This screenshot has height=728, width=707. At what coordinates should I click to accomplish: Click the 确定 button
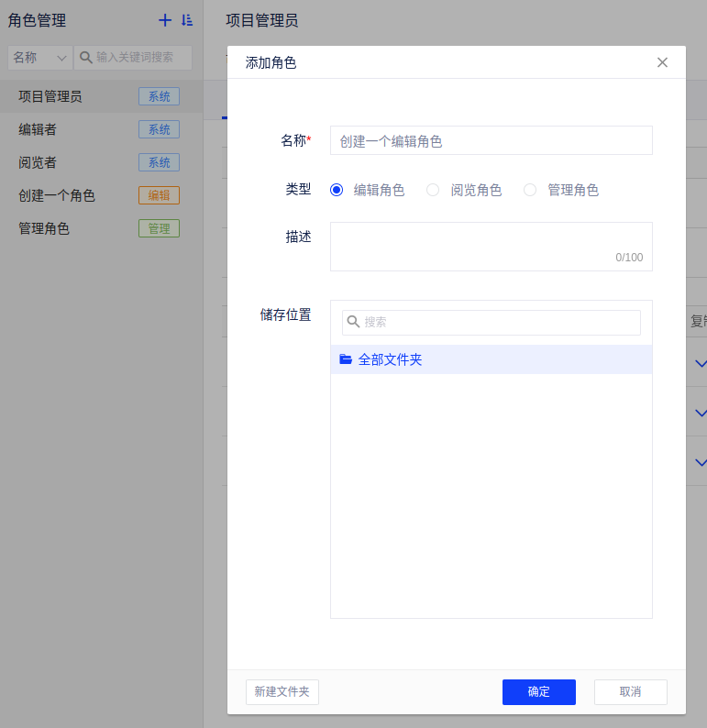[x=538, y=691]
